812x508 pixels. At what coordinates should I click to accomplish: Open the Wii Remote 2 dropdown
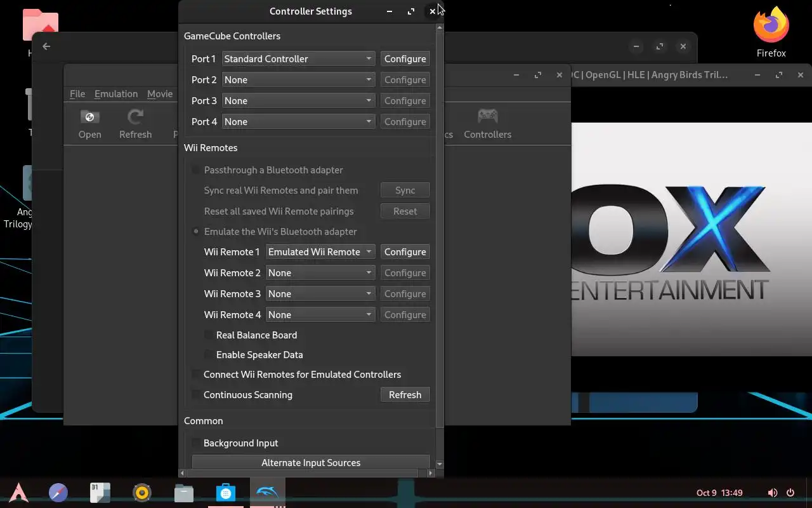[x=320, y=273]
